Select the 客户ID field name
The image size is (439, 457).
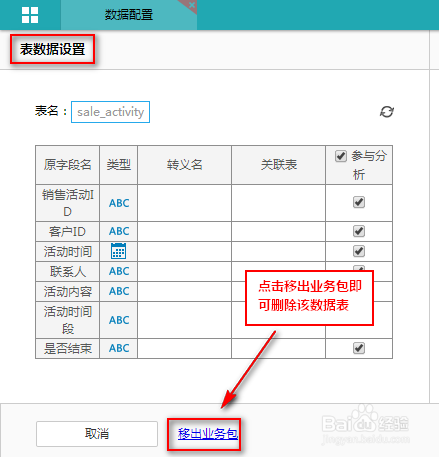click(68, 231)
